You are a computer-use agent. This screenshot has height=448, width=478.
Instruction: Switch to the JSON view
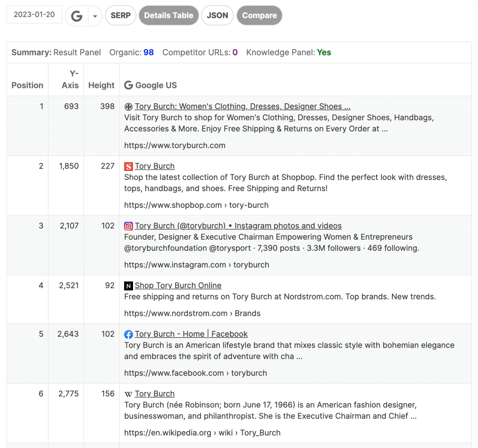(217, 15)
